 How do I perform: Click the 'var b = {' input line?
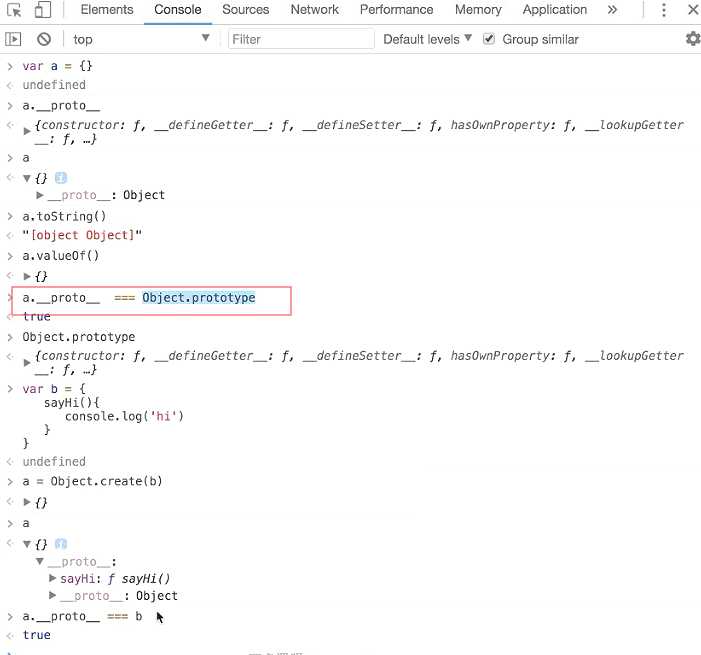point(54,389)
